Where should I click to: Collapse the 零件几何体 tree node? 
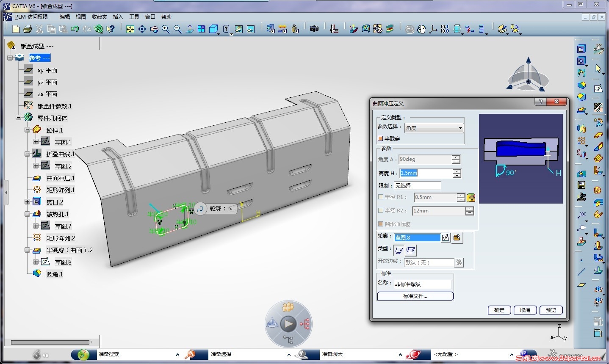[19, 118]
